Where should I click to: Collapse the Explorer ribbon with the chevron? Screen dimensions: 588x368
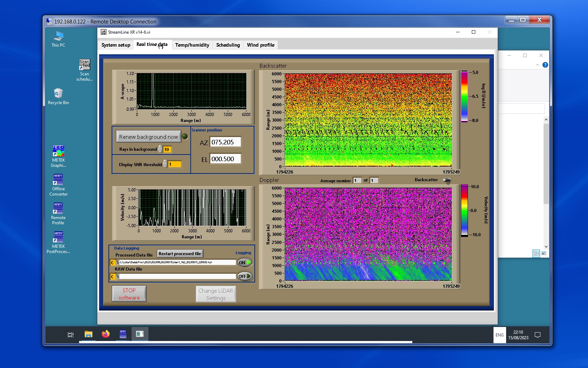click(538, 65)
